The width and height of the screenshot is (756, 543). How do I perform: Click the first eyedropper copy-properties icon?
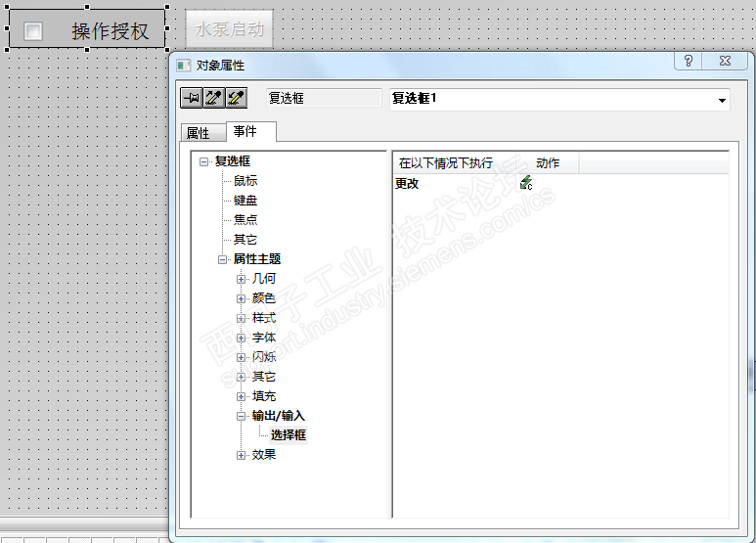click(x=213, y=98)
